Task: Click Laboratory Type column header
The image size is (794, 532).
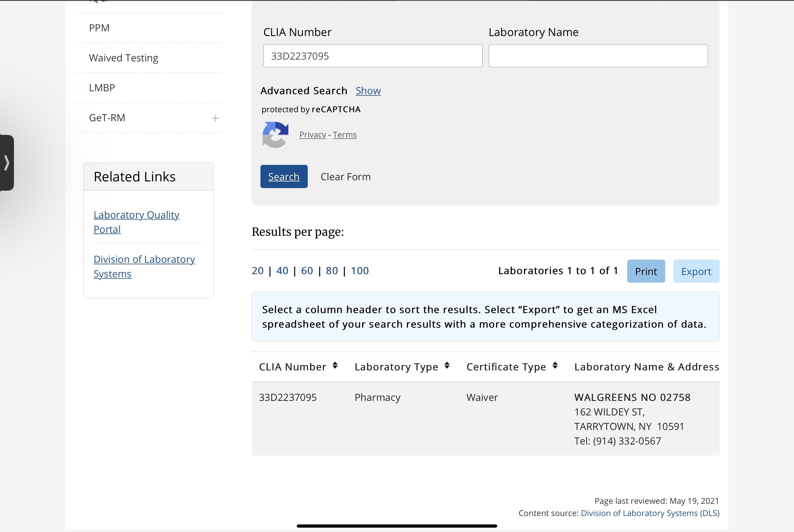Action: (396, 367)
